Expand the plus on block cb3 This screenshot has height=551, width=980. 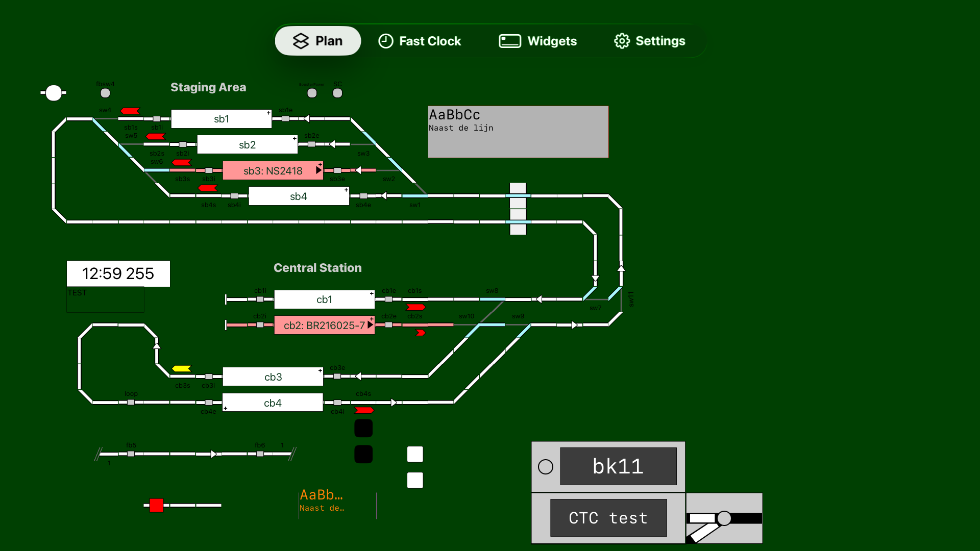320,370
